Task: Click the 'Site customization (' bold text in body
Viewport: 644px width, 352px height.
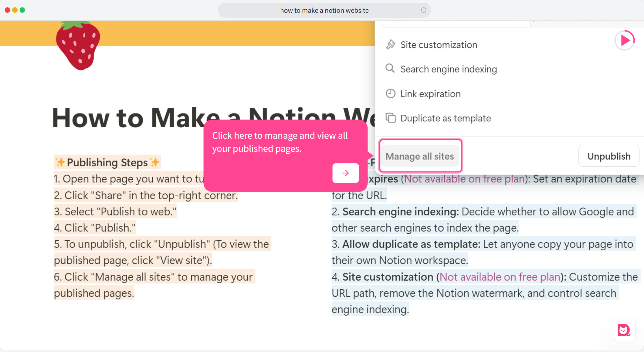Action: 391,277
